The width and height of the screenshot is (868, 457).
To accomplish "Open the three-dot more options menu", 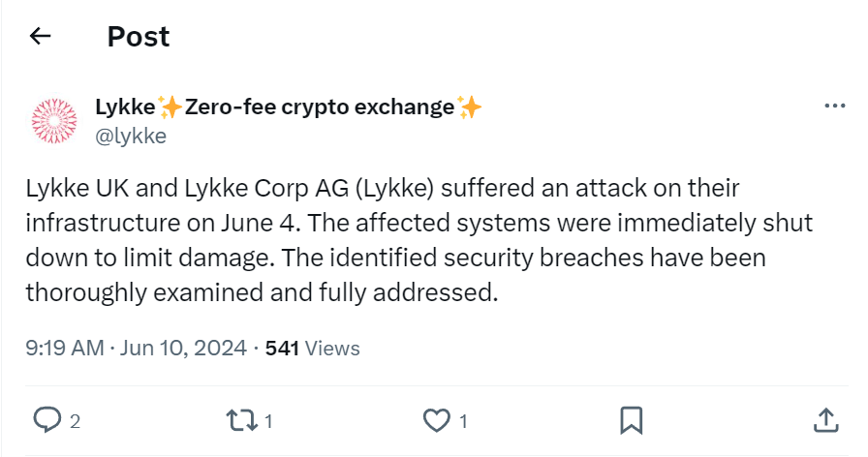I will [x=833, y=107].
